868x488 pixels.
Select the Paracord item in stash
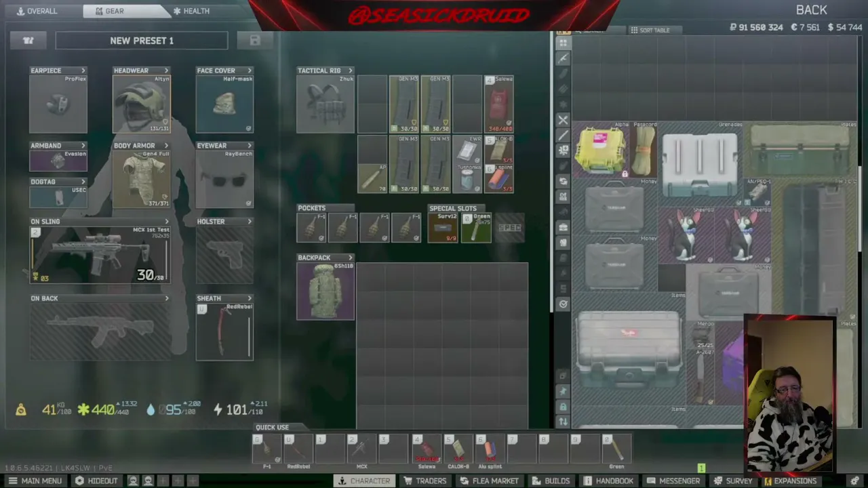click(x=644, y=150)
